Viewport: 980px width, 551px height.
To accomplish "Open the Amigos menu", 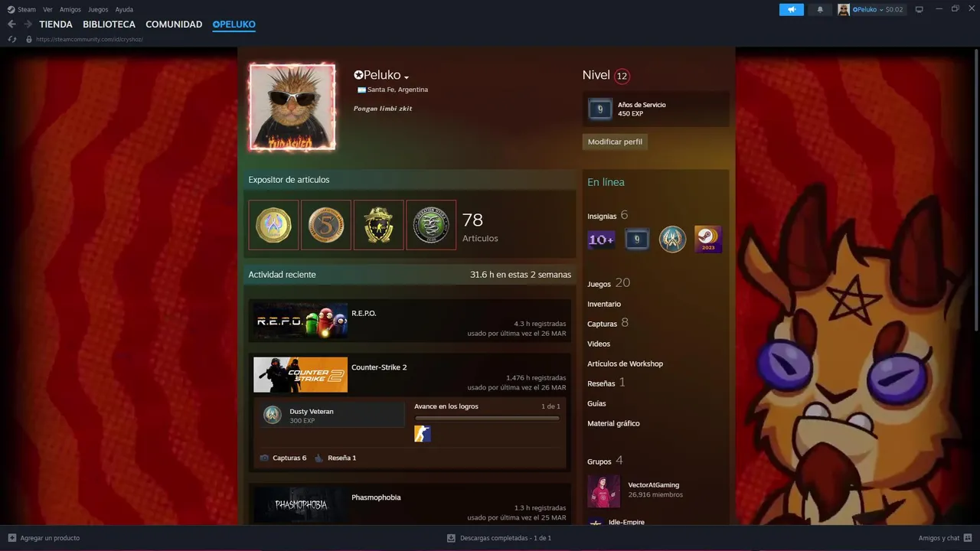I will click(x=70, y=9).
